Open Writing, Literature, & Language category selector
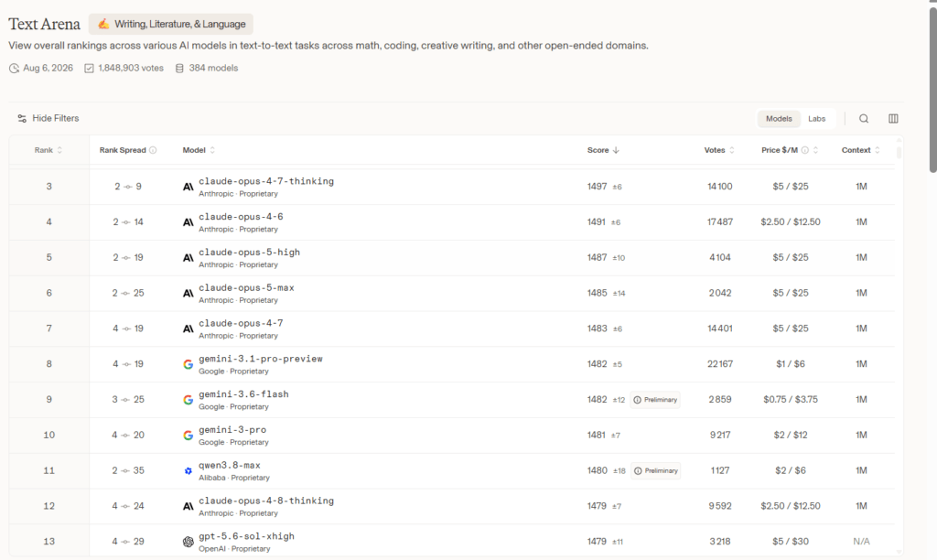The image size is (937, 560). [171, 24]
